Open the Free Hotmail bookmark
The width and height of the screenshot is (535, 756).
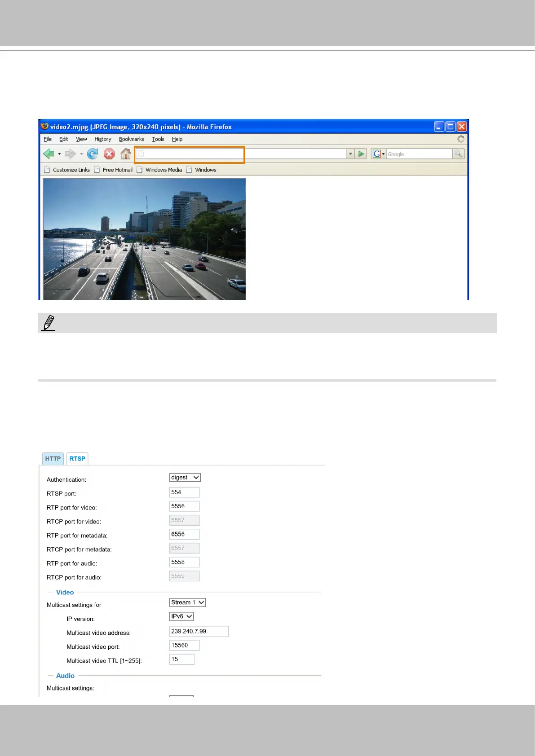[113, 170]
